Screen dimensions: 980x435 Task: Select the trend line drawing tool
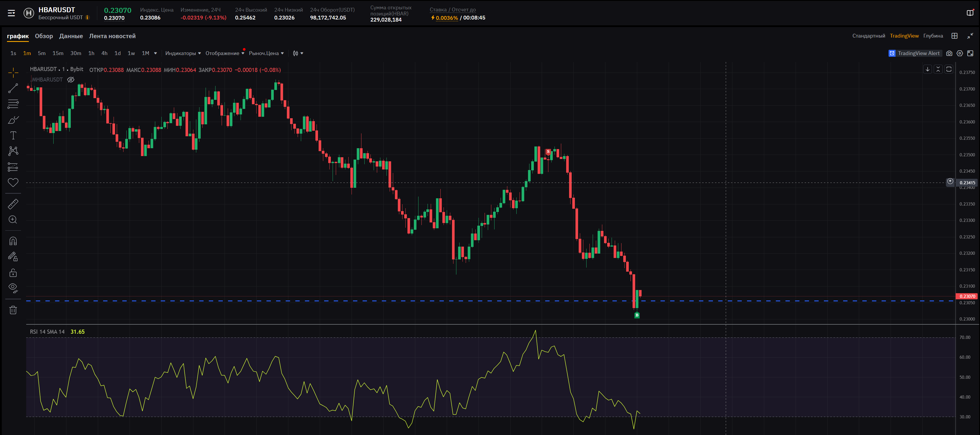coord(13,88)
